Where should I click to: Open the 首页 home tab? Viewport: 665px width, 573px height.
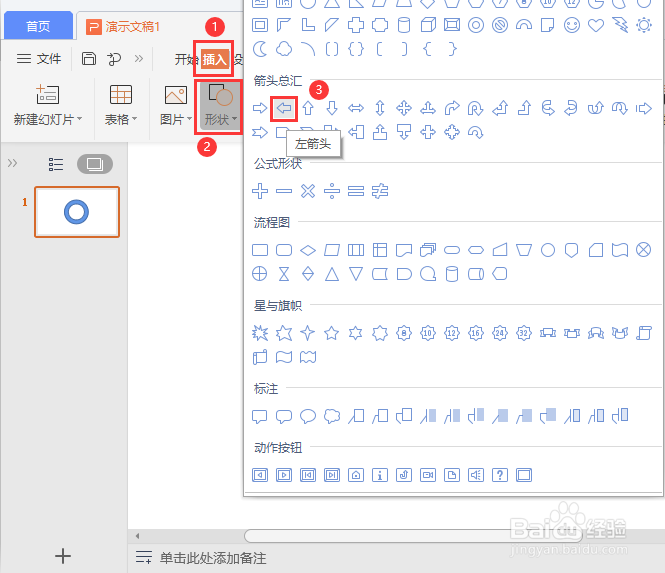tap(38, 26)
